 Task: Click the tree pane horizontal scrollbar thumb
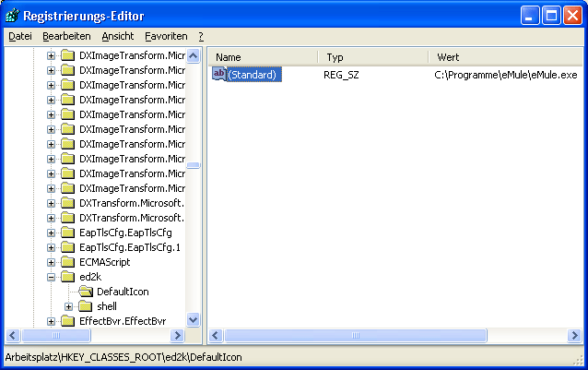[x=56, y=335]
